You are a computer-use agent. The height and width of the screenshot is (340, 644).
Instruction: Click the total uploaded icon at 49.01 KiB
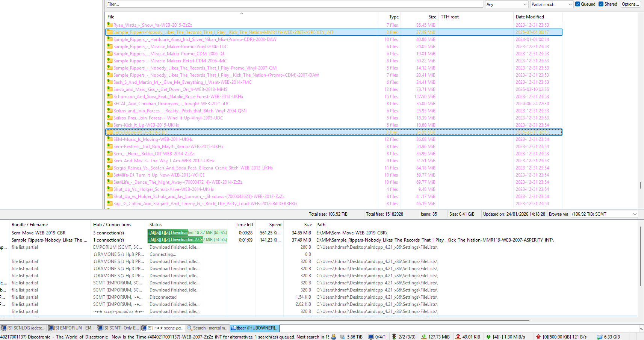(458, 337)
